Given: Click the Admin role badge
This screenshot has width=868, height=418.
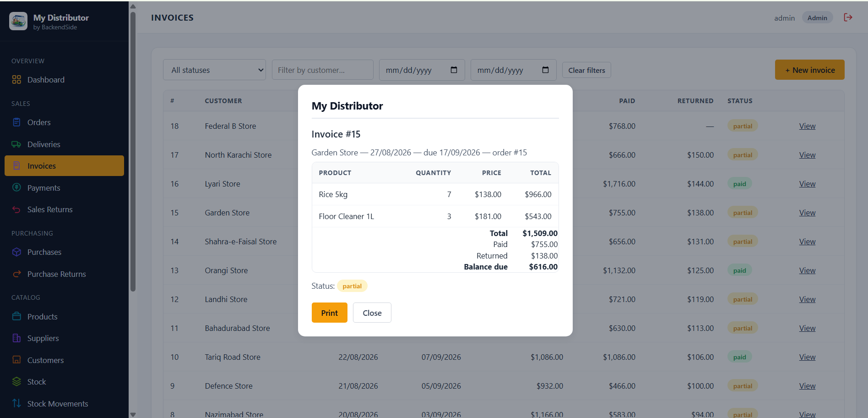Looking at the screenshot, I should point(817,18).
